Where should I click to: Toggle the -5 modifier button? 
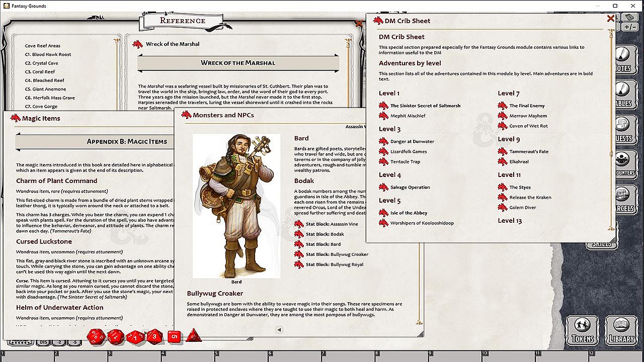[x=74, y=342]
